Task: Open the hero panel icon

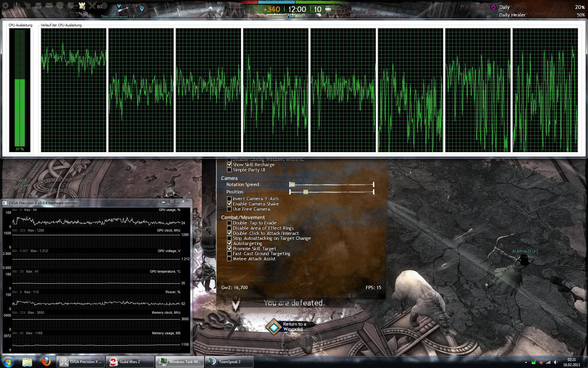Action: (28, 6)
